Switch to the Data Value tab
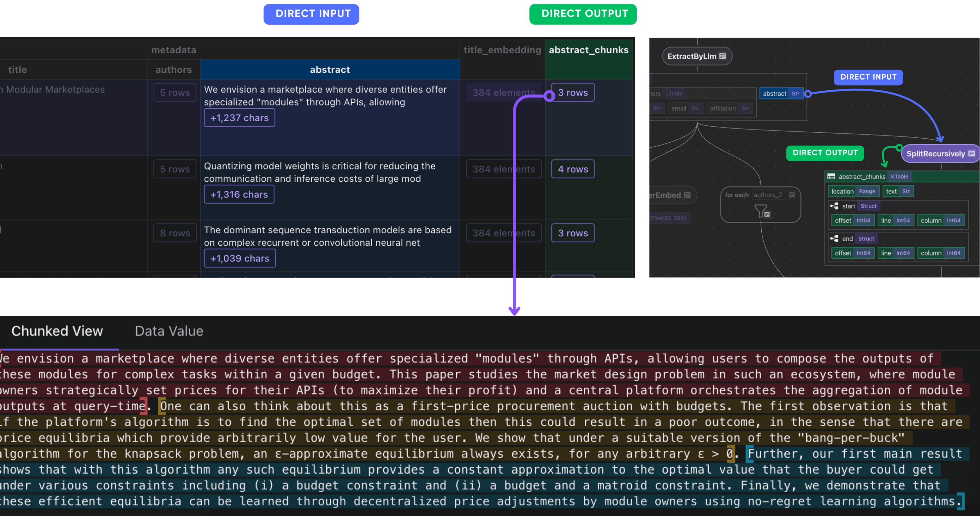The height and width of the screenshot is (517, 980). click(169, 331)
